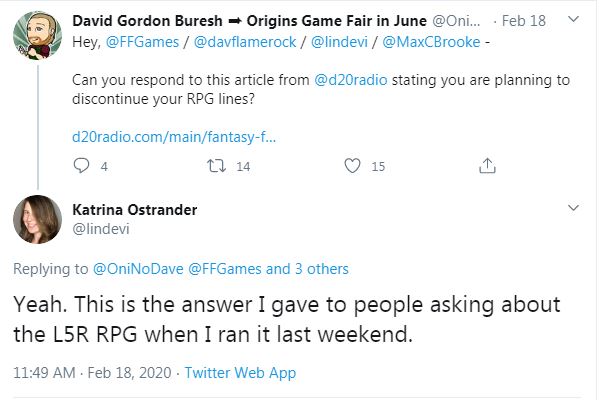Click the 11:49 AM · Feb 18, 2020 timestamp
Viewport: 601px width, 400px height.
(x=92, y=373)
